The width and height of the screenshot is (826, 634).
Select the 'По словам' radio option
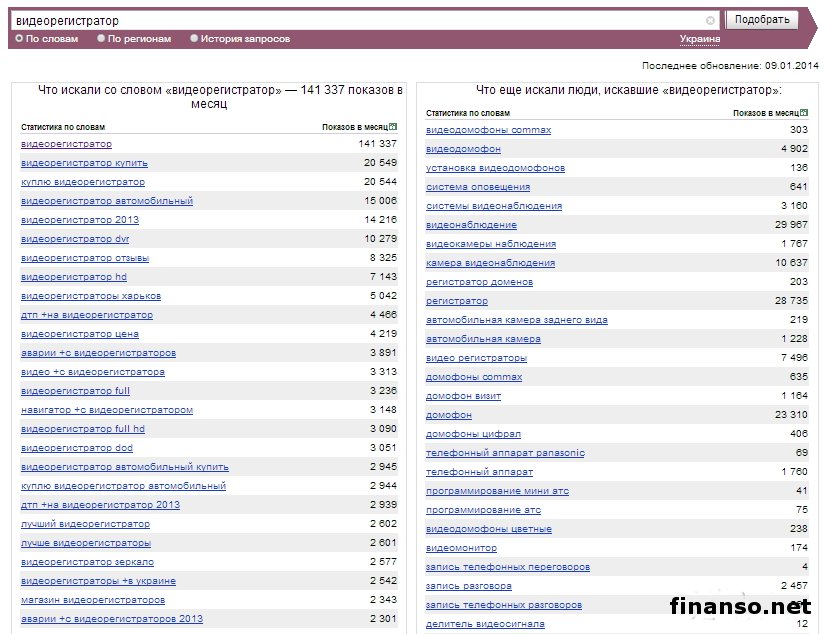[x=19, y=39]
